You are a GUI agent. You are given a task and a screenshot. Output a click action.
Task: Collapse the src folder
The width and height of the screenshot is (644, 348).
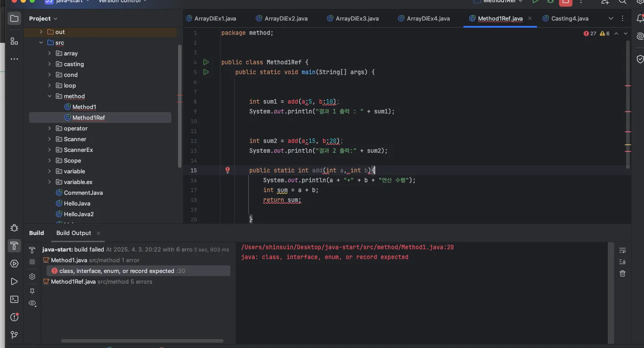coord(41,42)
